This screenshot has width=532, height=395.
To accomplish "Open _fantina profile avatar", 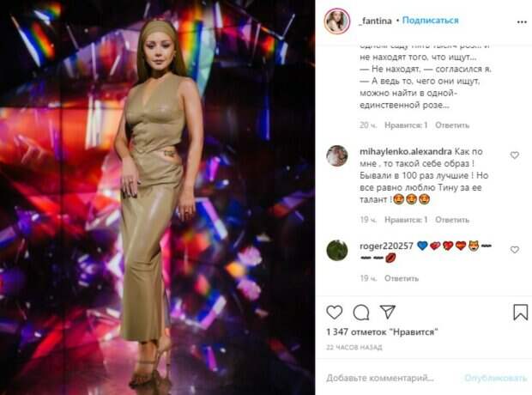I will [337, 21].
